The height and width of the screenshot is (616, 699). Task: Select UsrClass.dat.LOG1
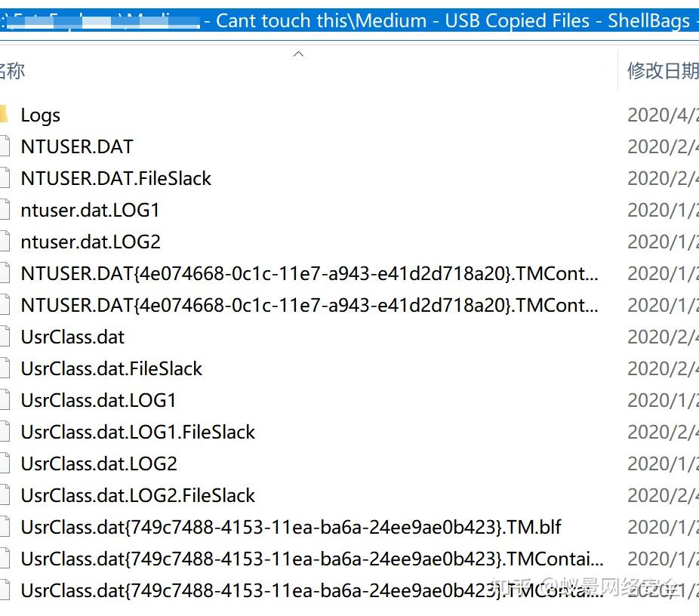99,400
